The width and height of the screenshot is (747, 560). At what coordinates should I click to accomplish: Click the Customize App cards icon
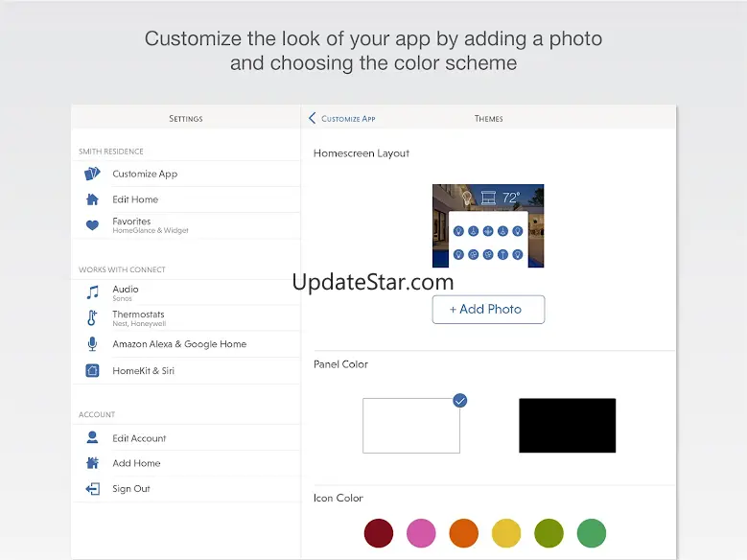pos(92,174)
